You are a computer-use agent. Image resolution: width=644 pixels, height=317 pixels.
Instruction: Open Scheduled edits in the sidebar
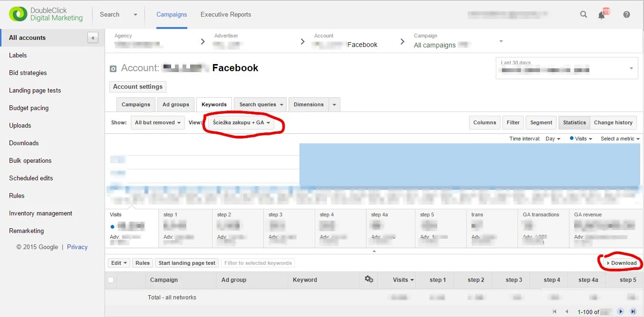coord(31,178)
